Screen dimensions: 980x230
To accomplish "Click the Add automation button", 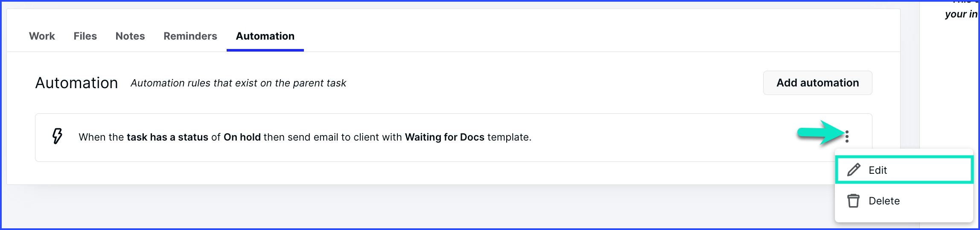I will tap(817, 83).
